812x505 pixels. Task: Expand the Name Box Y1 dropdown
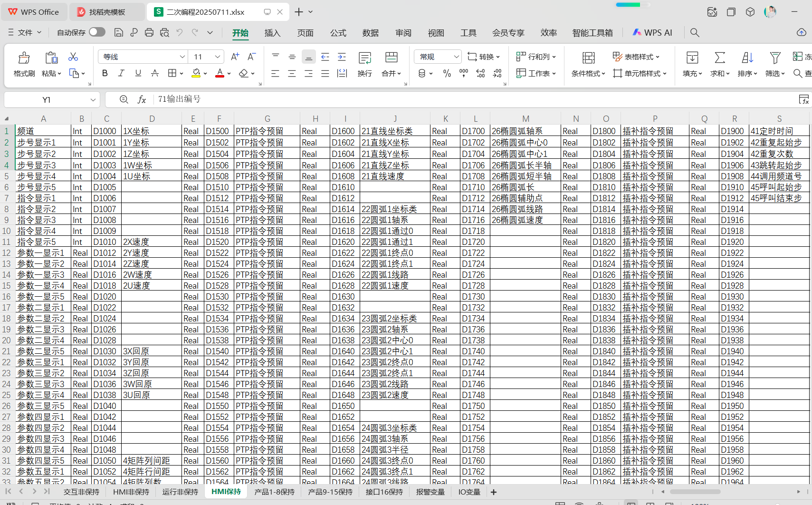[x=93, y=100]
